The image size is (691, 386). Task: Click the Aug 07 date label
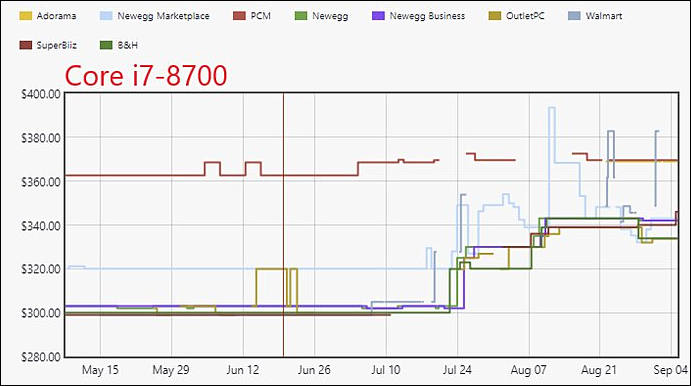[x=528, y=370]
